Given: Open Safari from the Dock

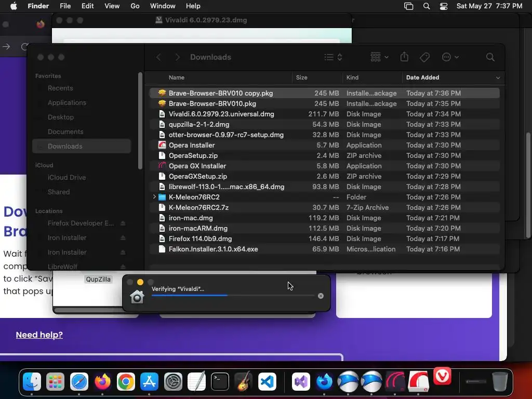Looking at the screenshot, I should (79, 382).
